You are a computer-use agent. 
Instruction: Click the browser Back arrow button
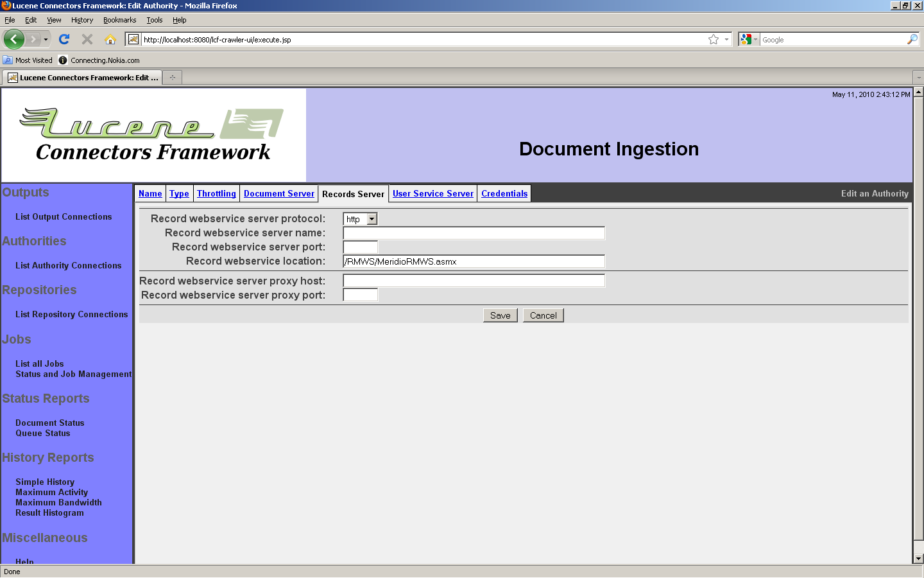point(14,39)
